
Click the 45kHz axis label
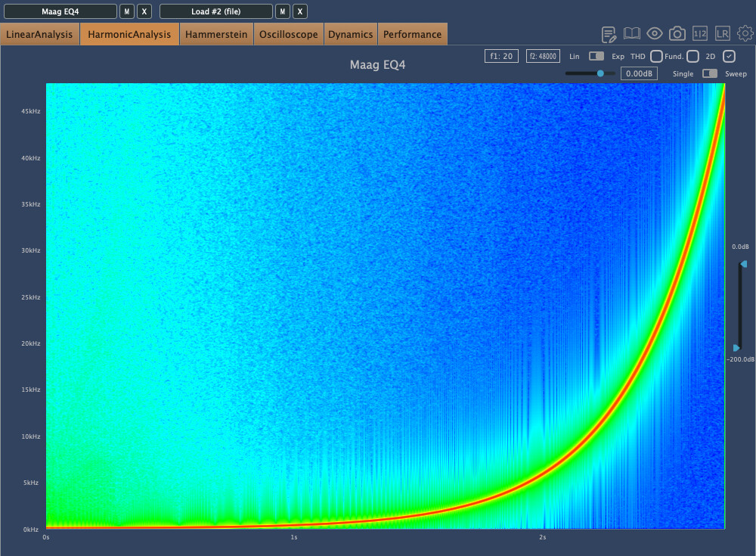(30, 111)
